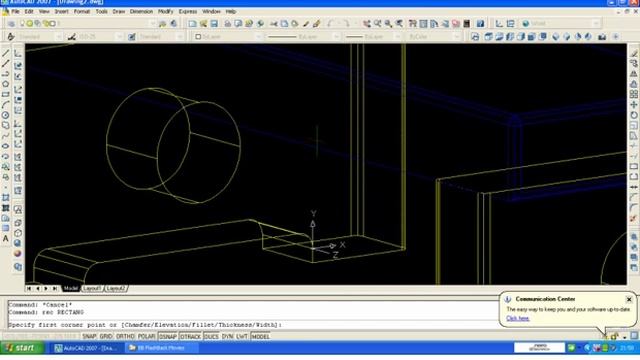Open the QuickCalc calculator icon
640x360 pixels.
pyautogui.click(x=467, y=24)
